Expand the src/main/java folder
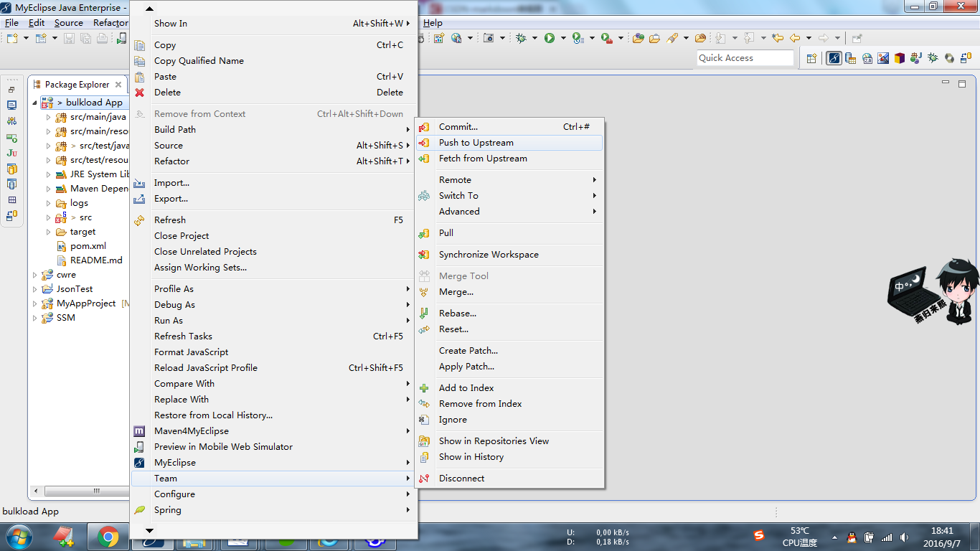 click(49, 117)
